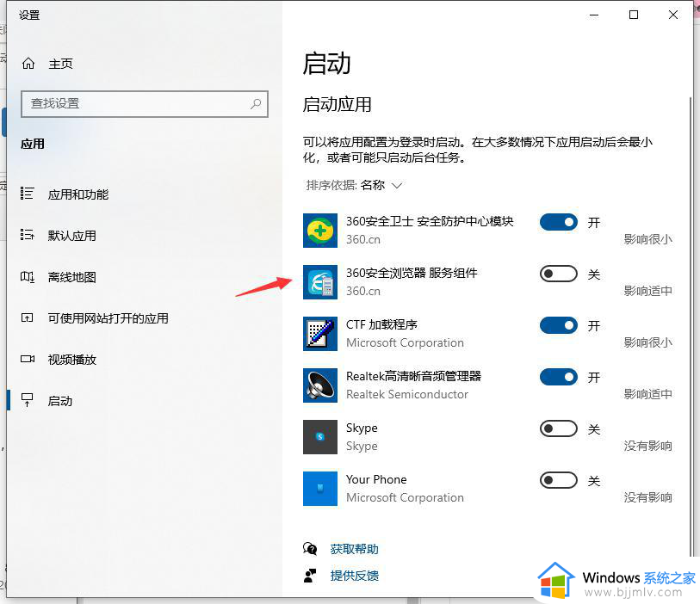
Task: Open the 获取帮助 link
Action: point(354,549)
